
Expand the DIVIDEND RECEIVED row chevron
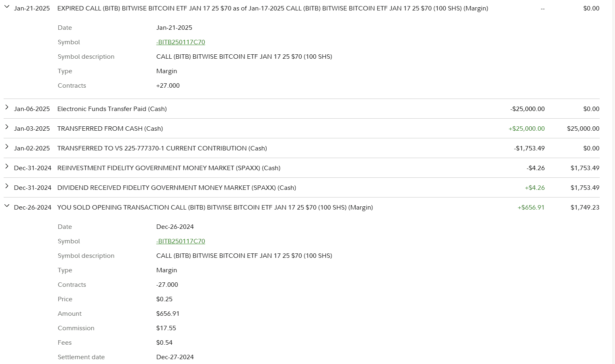[7, 186]
